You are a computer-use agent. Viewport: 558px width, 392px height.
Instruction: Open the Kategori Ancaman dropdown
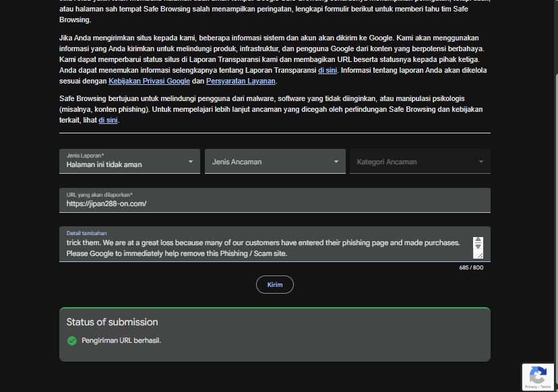(x=420, y=161)
